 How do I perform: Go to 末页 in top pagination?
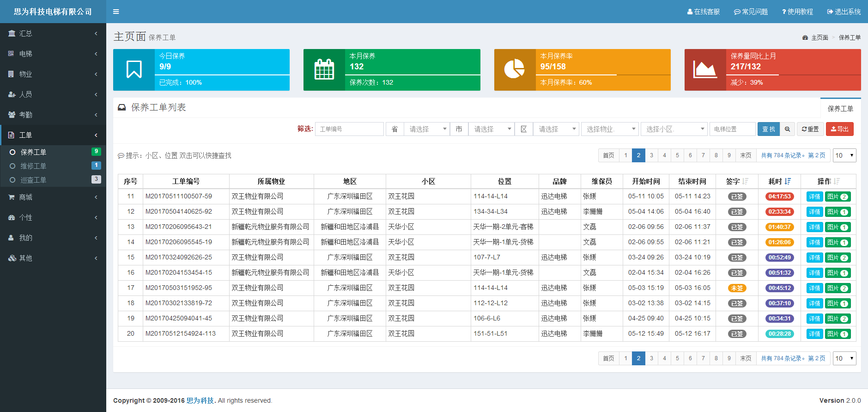point(746,155)
